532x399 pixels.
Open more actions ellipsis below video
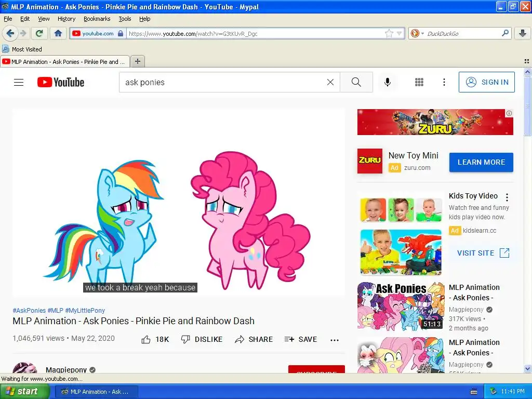click(335, 340)
